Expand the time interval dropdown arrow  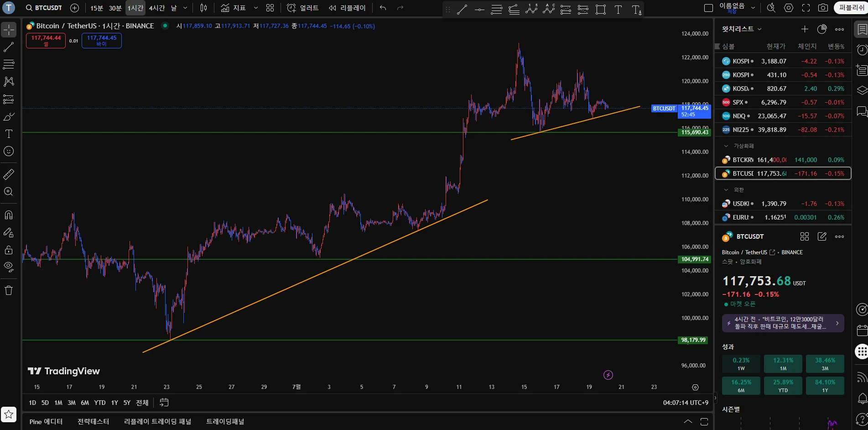click(x=185, y=8)
